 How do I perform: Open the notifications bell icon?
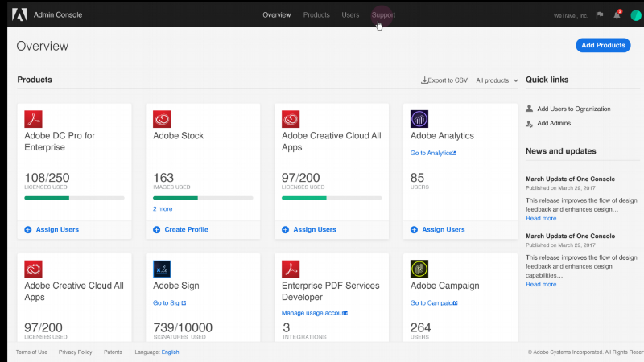point(617,15)
